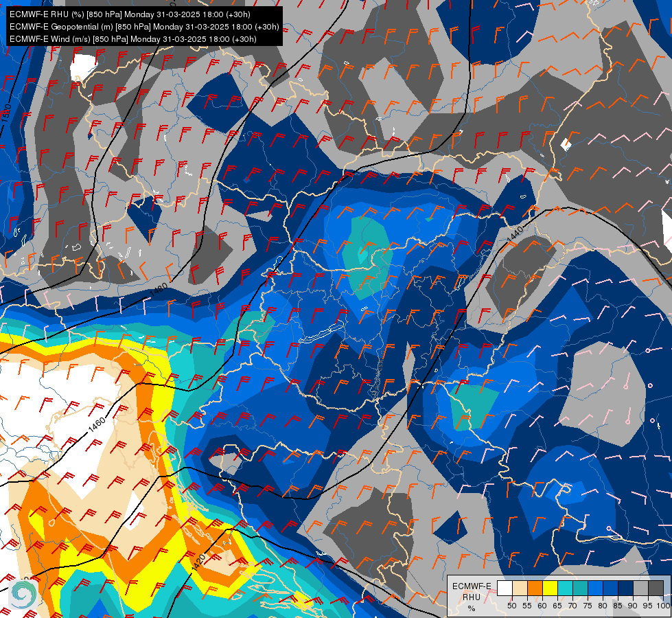Viewport: 672px width, 618px height.
Task: Click the medium blue 80-85 legend swatch
Action: [611, 588]
